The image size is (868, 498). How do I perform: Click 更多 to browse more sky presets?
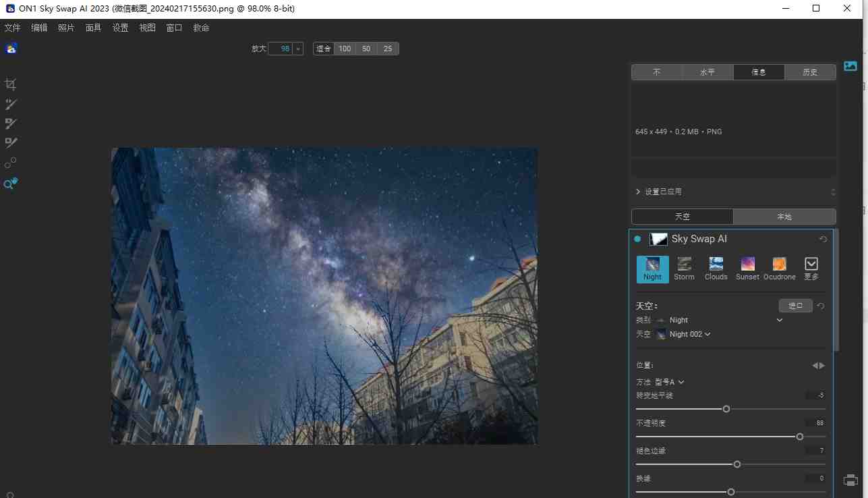pyautogui.click(x=811, y=268)
